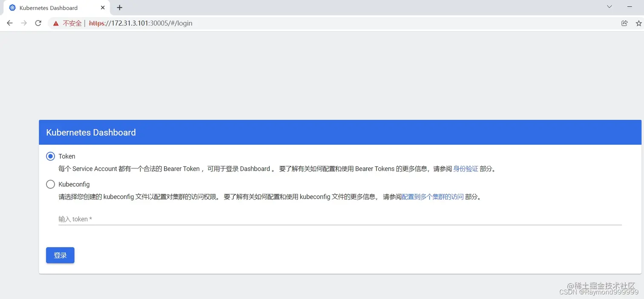Enable Token authentication radio button
Viewport: 644px width, 299px height.
click(x=50, y=156)
